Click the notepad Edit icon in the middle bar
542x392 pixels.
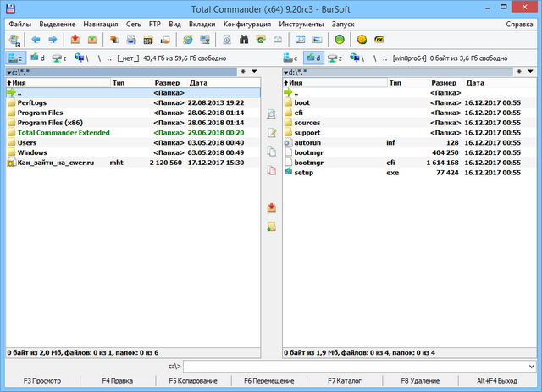tap(271, 133)
